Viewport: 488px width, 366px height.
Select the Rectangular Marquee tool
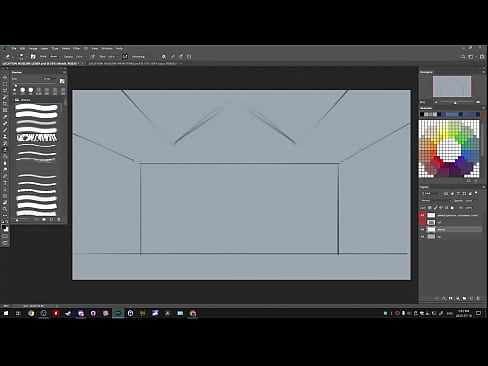coord(5,84)
